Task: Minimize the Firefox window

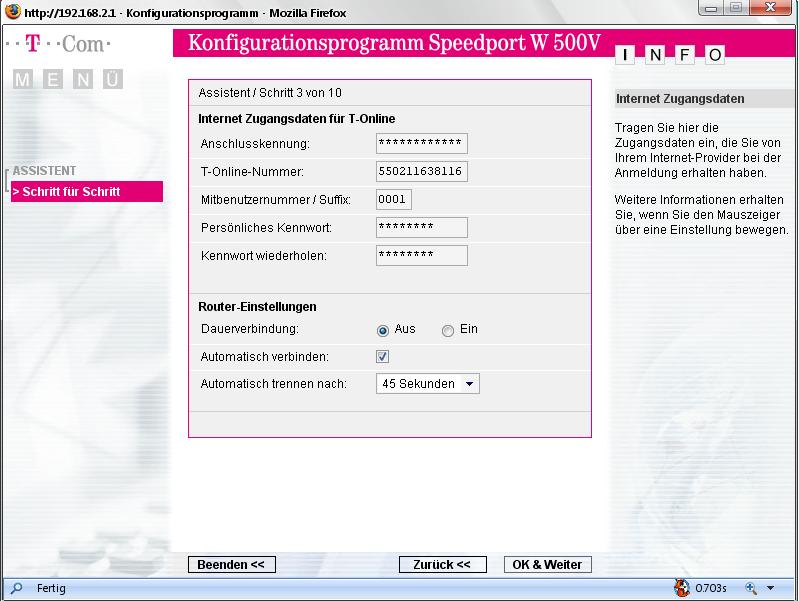Action: click(x=711, y=8)
